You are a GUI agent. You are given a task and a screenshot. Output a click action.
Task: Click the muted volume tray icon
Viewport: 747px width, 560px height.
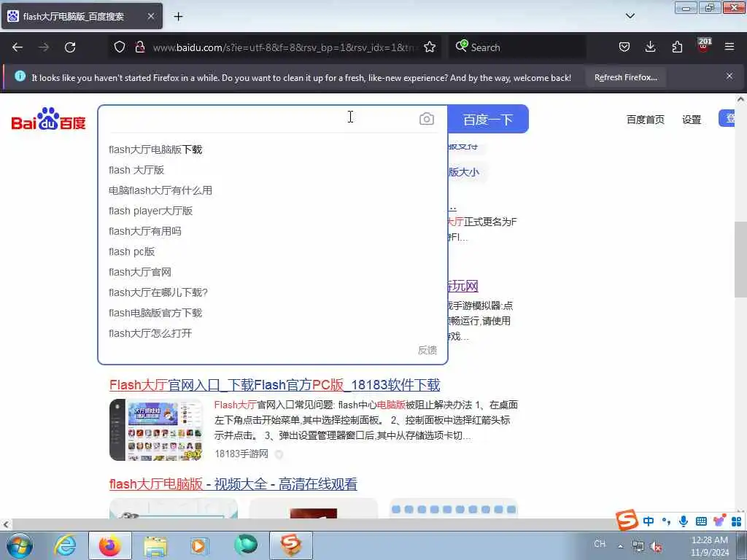pyautogui.click(x=657, y=547)
